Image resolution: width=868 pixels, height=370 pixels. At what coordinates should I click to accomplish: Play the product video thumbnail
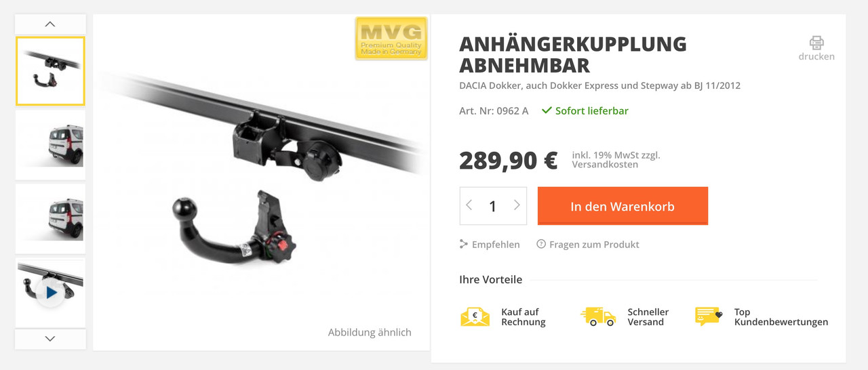click(x=50, y=293)
